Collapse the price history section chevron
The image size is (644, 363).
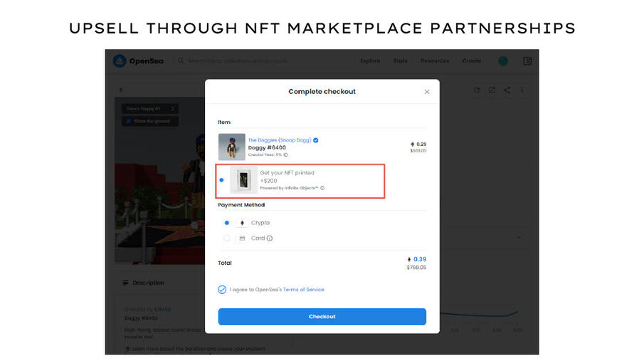[x=518, y=237]
